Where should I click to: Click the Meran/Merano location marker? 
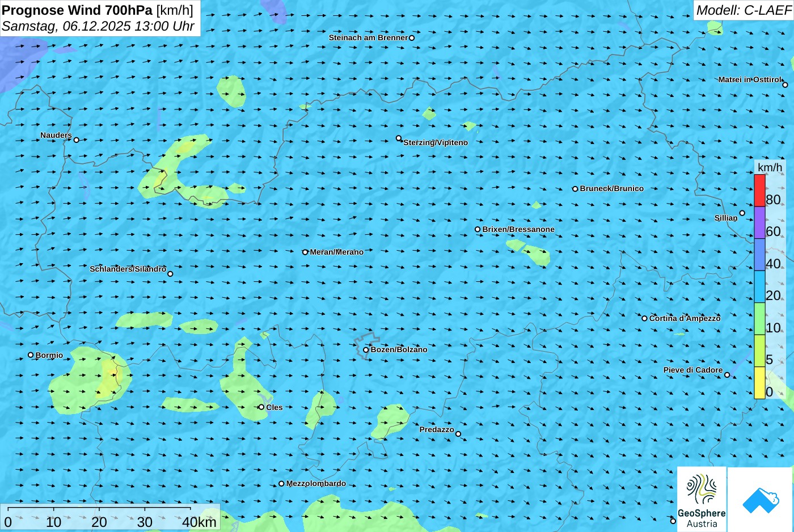(x=305, y=252)
